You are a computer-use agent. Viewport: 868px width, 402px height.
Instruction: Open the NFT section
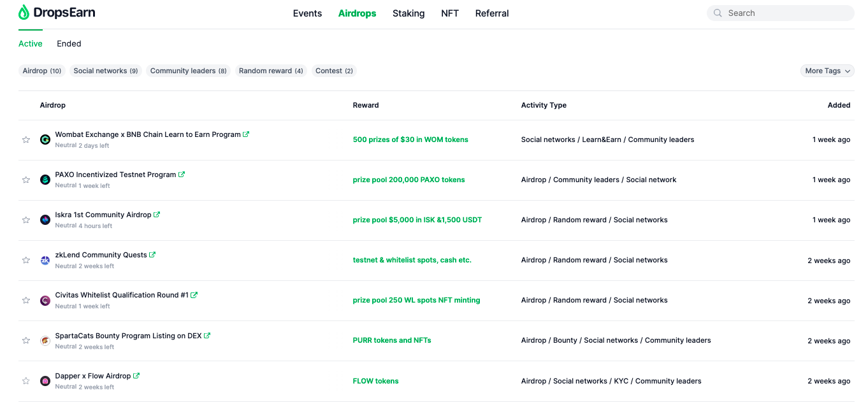pos(450,13)
